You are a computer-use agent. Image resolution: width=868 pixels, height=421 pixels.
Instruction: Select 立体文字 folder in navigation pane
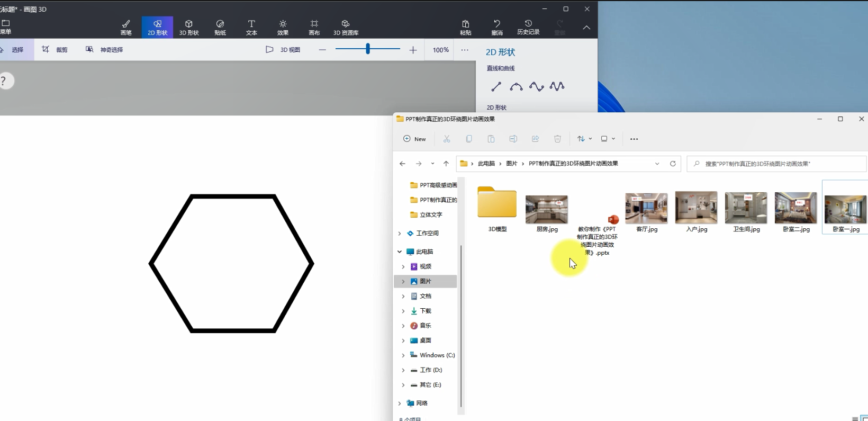(426, 215)
